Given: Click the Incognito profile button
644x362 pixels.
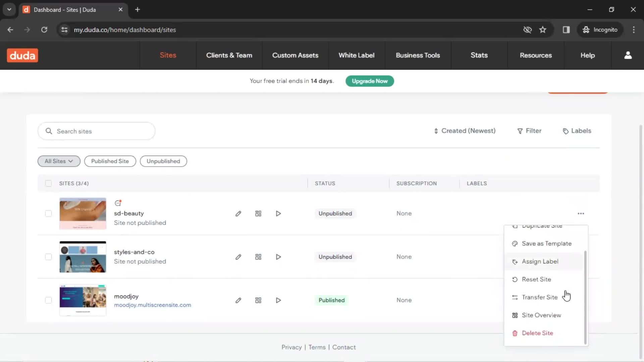Looking at the screenshot, I should [x=600, y=30].
